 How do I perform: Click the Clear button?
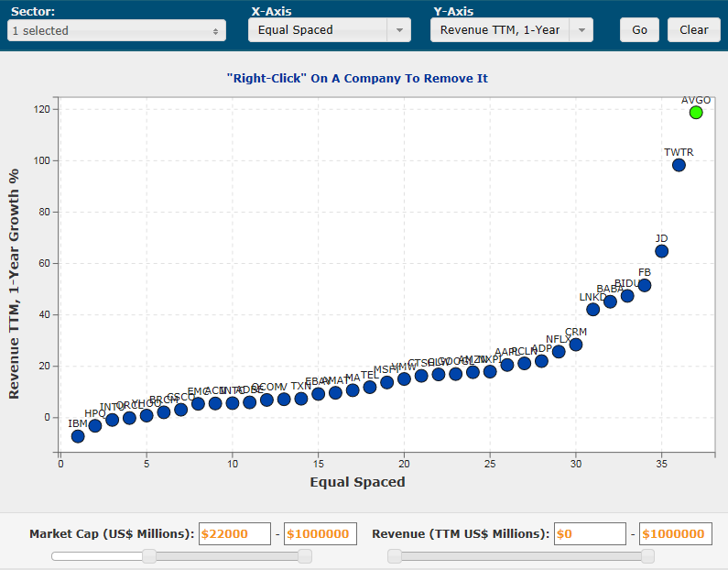click(x=693, y=30)
